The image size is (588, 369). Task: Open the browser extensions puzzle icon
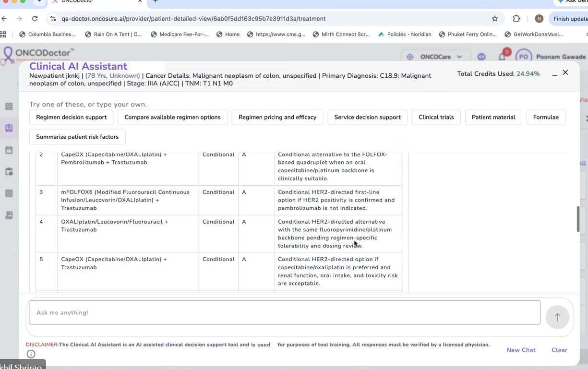point(516,19)
